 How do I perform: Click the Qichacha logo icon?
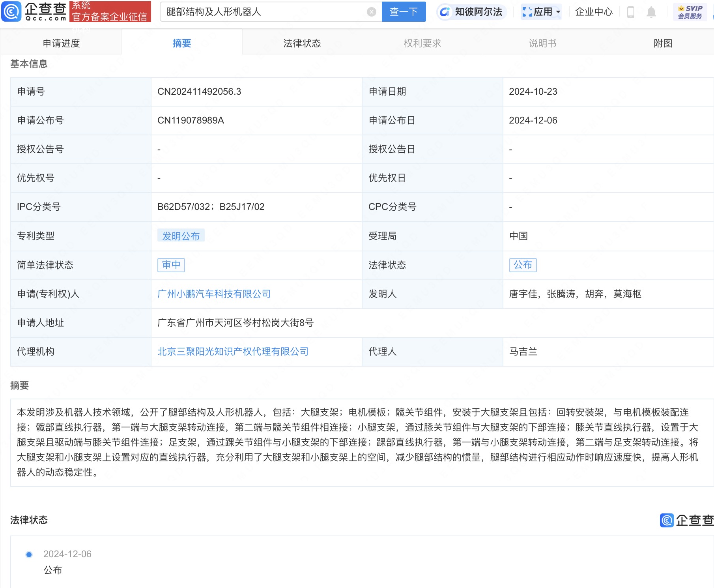tap(12, 11)
